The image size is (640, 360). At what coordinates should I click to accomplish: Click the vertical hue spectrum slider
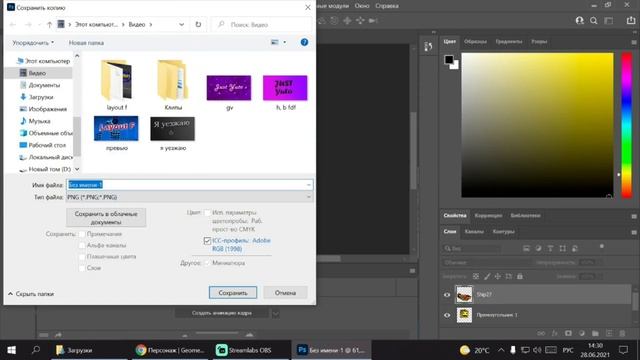(627, 125)
